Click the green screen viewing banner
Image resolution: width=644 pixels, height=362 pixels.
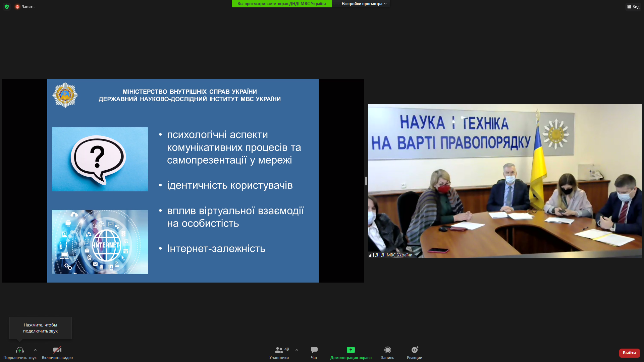pos(281,4)
